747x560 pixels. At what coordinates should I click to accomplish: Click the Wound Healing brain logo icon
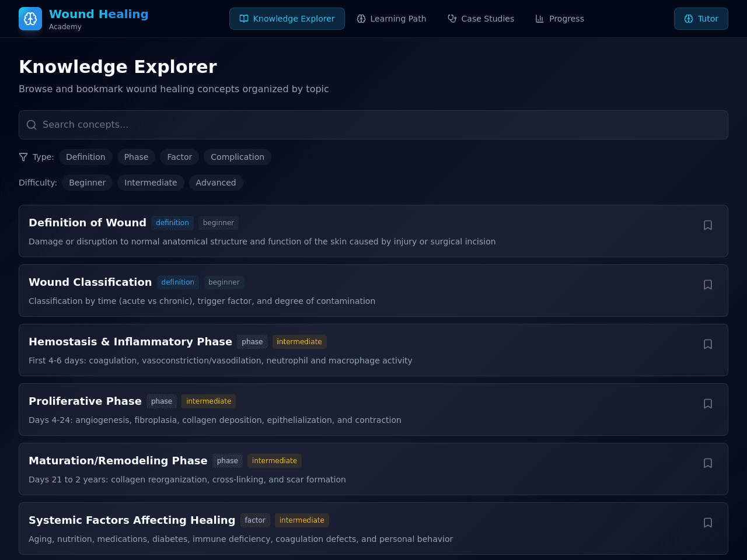click(30, 19)
